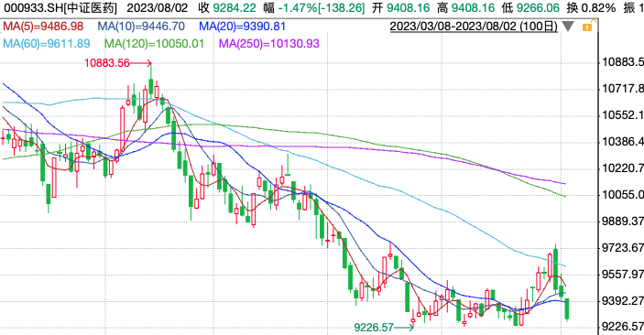The height and width of the screenshot is (335, 644).
Task: Click the trough label 9226.57 on chart
Action: pyautogui.click(x=374, y=327)
